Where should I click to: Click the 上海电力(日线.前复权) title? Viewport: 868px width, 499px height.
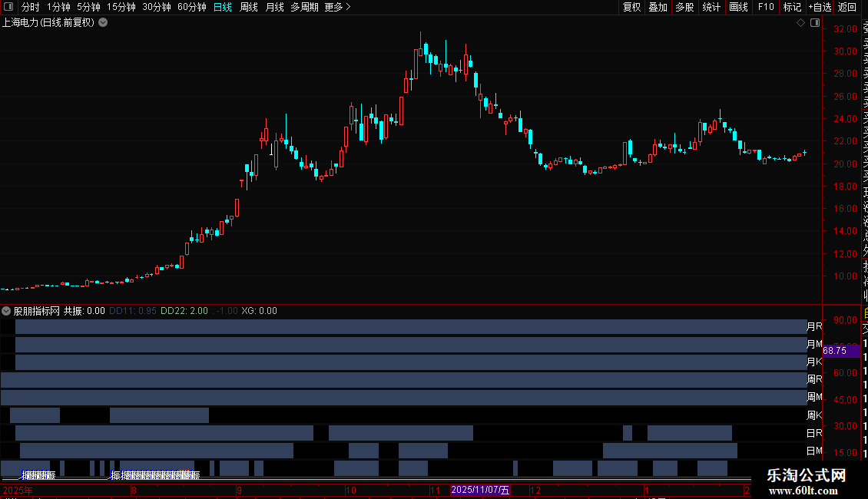coord(48,23)
